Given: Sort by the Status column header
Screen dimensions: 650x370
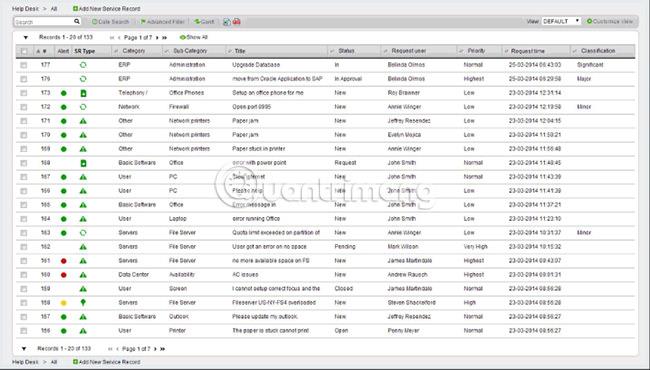Looking at the screenshot, I should [346, 51].
